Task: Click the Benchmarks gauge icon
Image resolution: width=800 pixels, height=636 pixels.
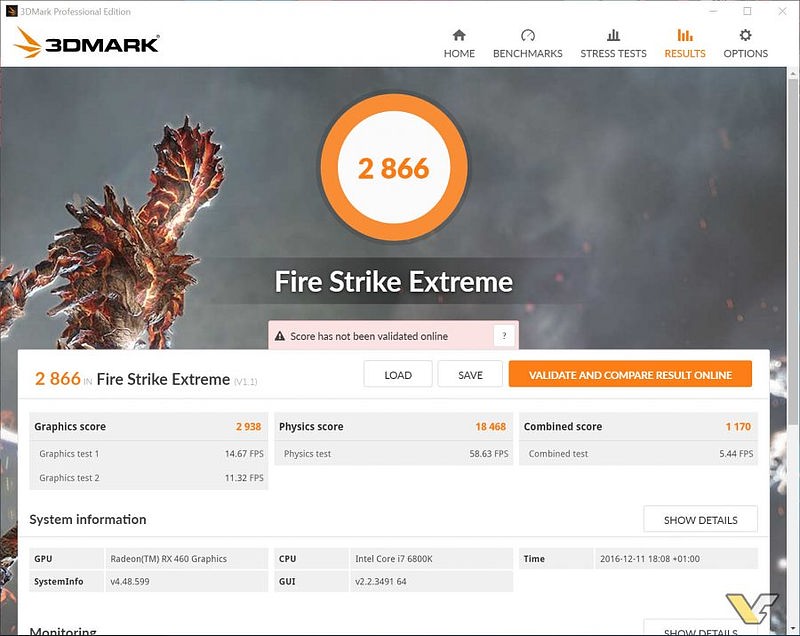Action: (x=528, y=35)
